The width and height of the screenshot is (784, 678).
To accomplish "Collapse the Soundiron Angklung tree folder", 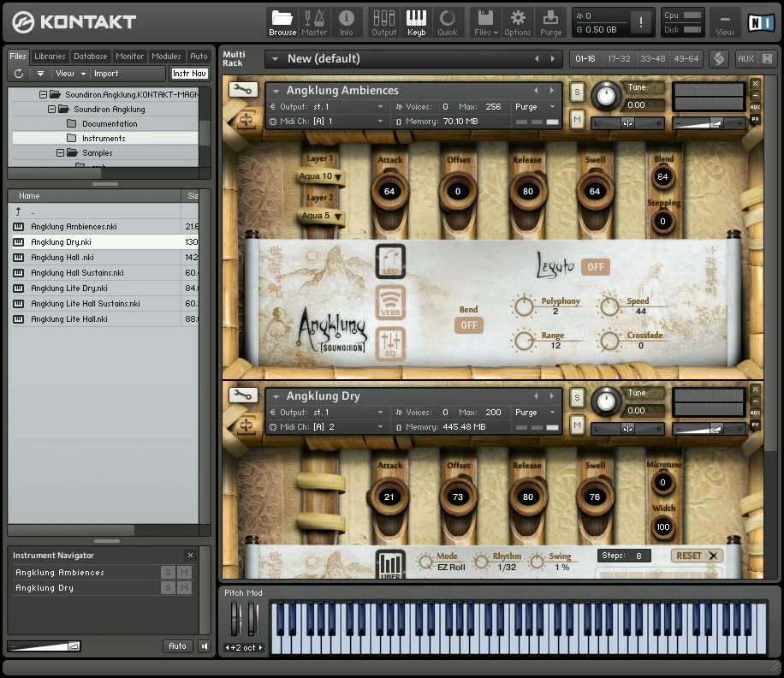I will pos(51,109).
